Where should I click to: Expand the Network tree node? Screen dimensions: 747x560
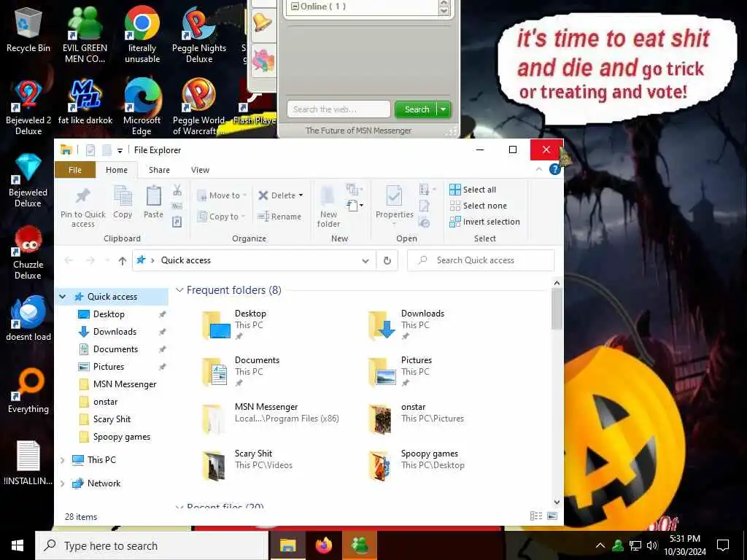point(63,483)
